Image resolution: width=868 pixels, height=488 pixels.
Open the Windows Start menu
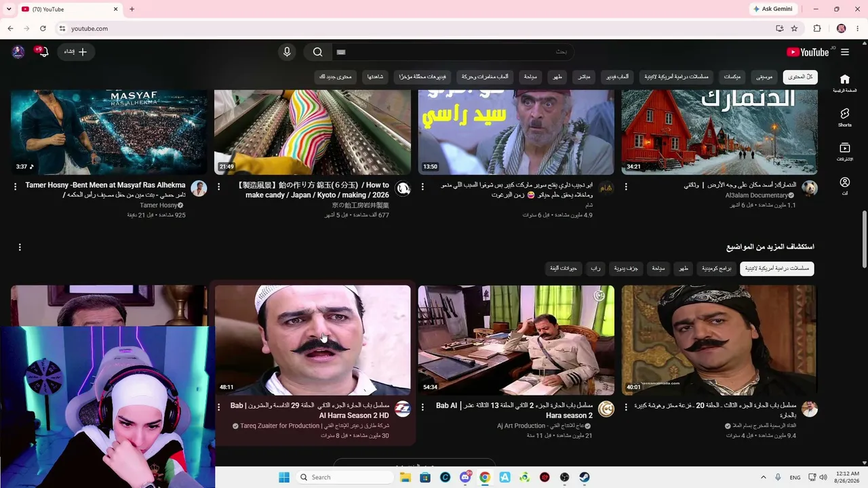[283, 477]
